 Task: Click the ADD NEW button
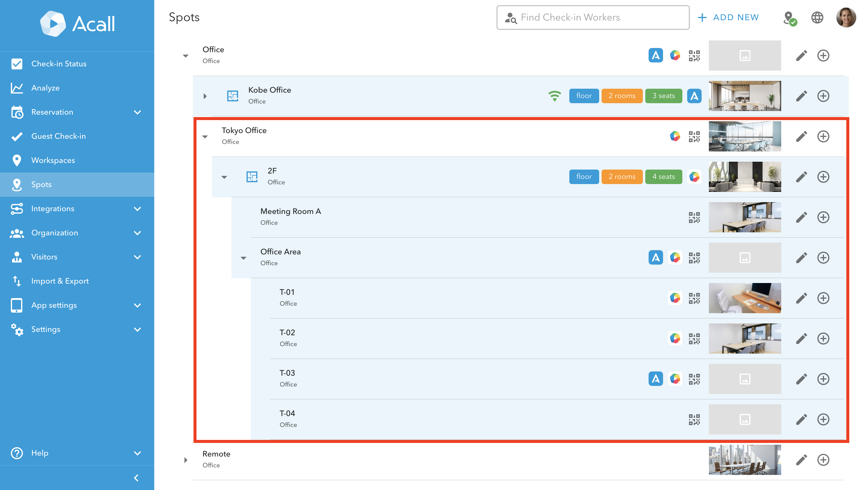pyautogui.click(x=728, y=17)
